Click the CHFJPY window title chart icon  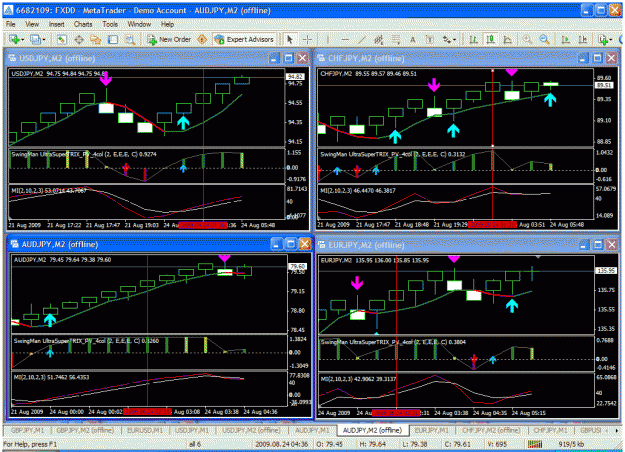(321, 59)
